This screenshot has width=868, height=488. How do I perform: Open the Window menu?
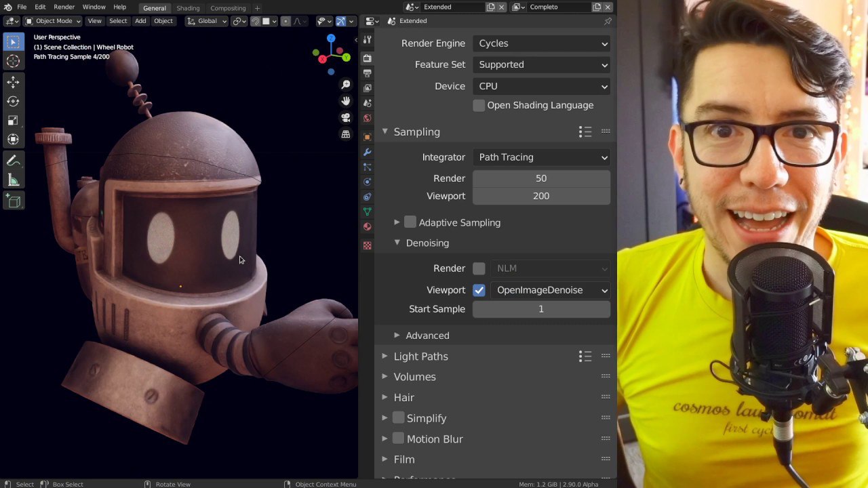pos(94,7)
